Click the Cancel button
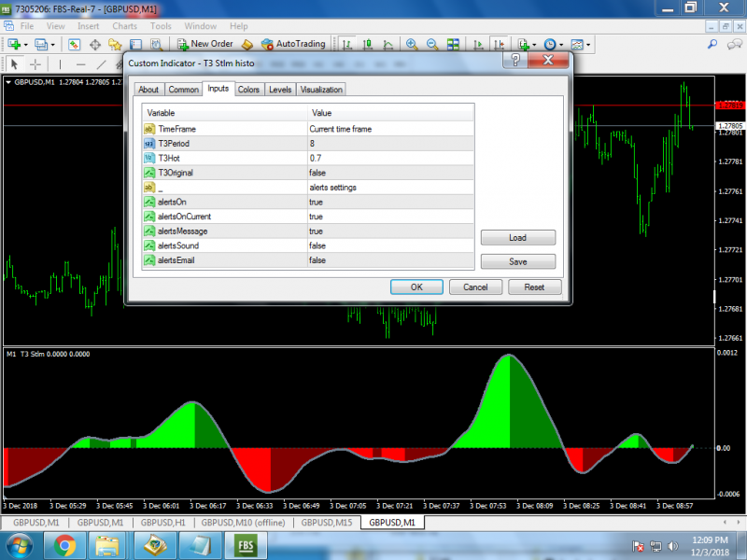The image size is (747, 560). [475, 287]
